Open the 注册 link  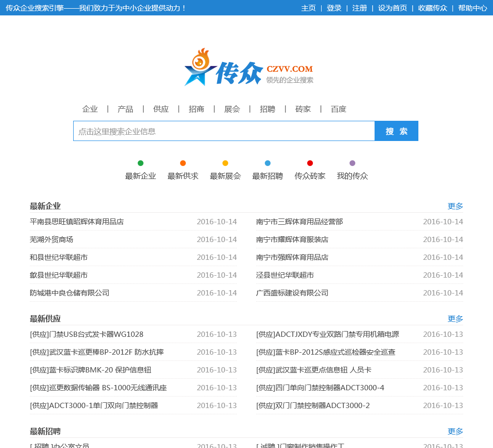[x=360, y=8]
